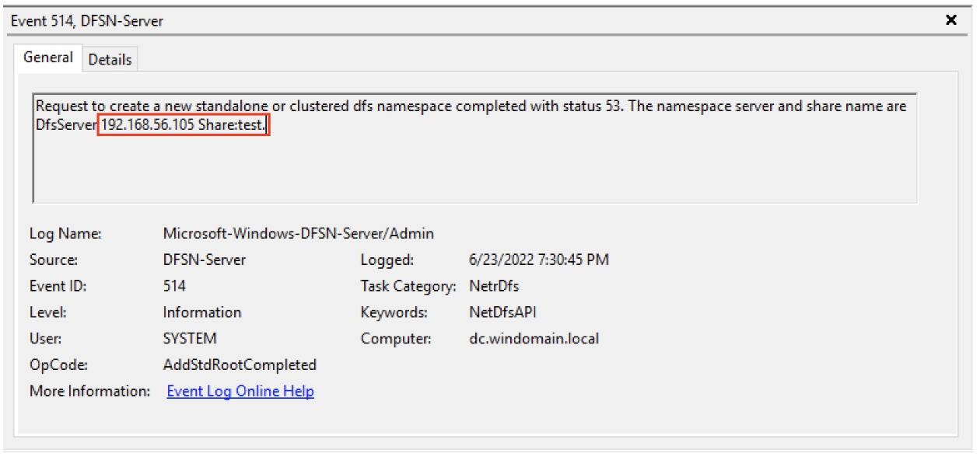The height and width of the screenshot is (457, 980).
Task: Select the SYSTEM user value
Action: (x=190, y=339)
